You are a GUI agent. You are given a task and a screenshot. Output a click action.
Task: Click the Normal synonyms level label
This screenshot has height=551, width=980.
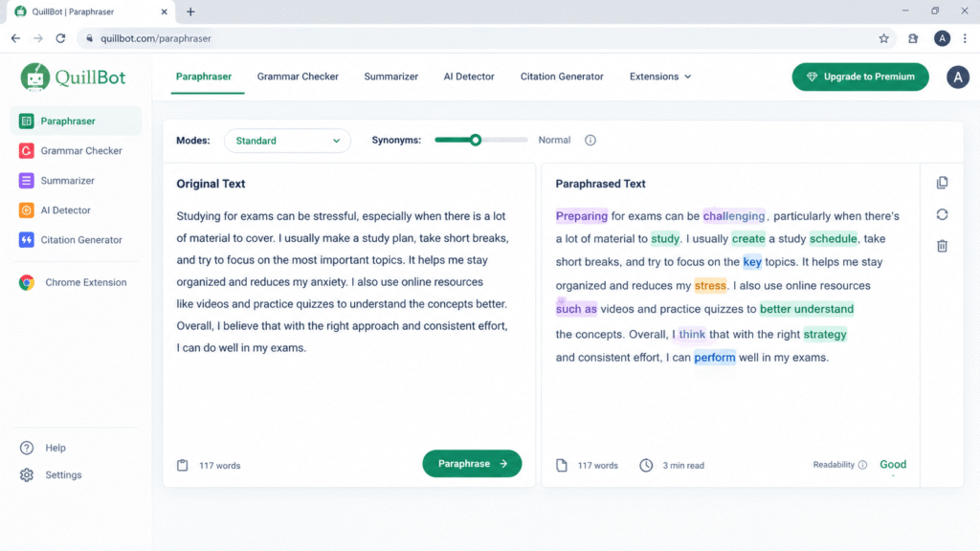[554, 140]
